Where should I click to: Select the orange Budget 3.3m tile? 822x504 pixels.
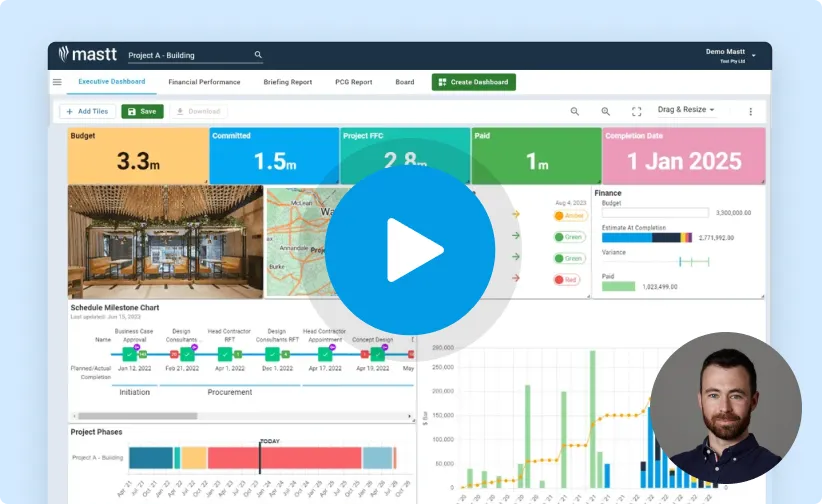[x=138, y=156]
